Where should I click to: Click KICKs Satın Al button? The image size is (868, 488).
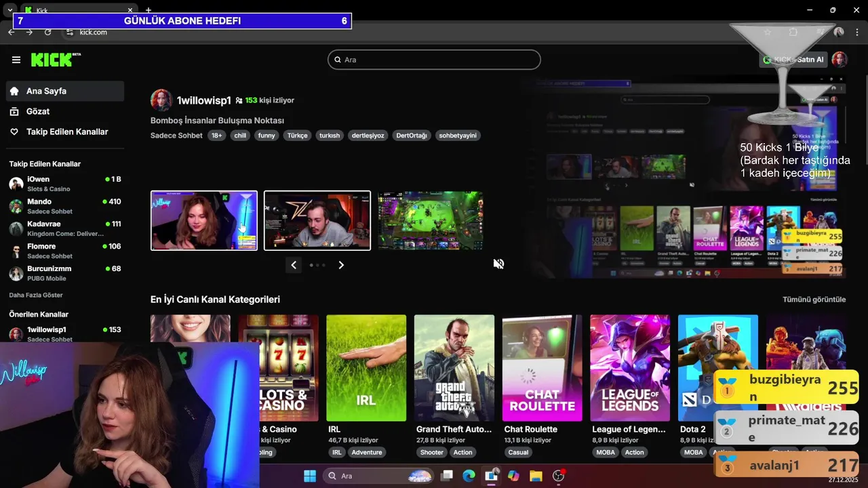[x=794, y=60]
